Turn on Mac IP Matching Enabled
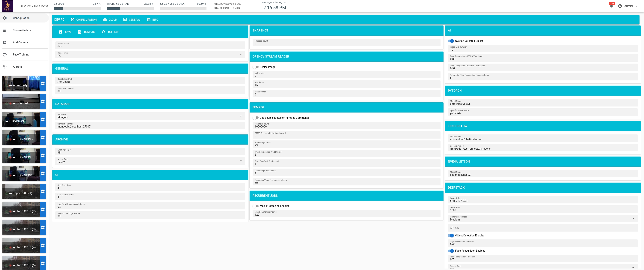This screenshot has width=644, height=270. pyautogui.click(x=256, y=206)
